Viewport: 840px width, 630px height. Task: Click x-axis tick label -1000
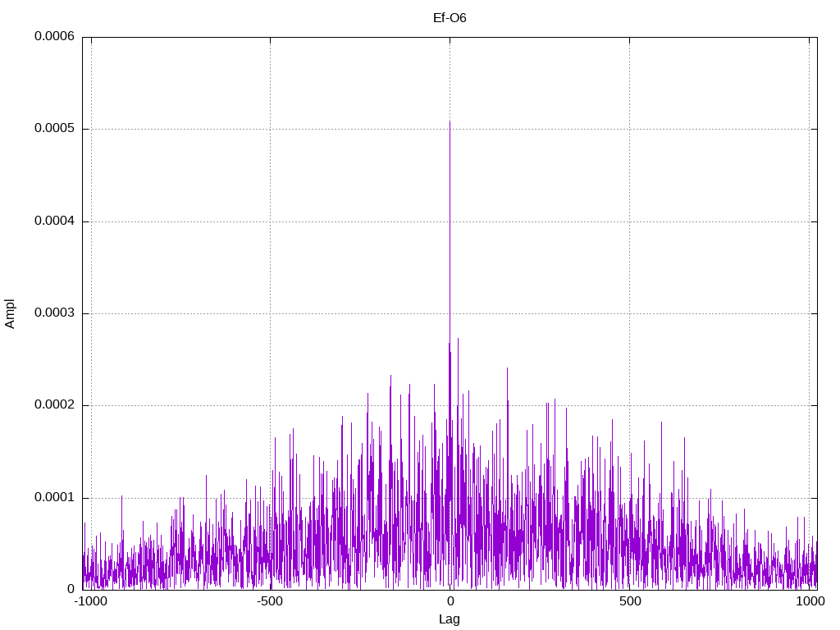[x=91, y=601]
